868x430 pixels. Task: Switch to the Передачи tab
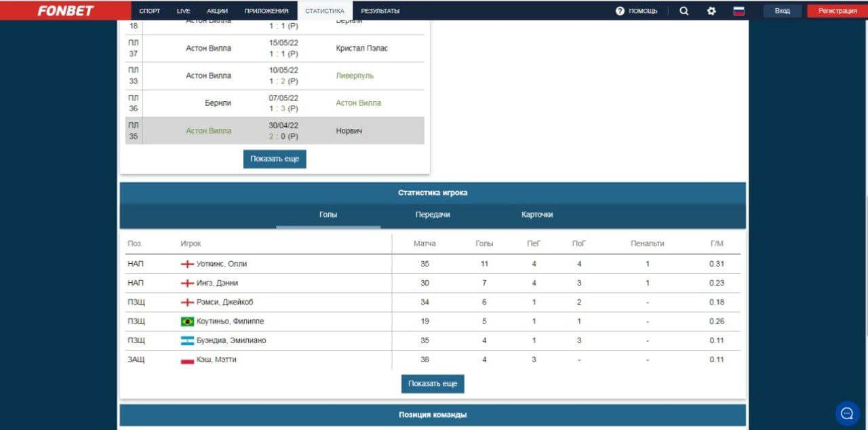(433, 214)
